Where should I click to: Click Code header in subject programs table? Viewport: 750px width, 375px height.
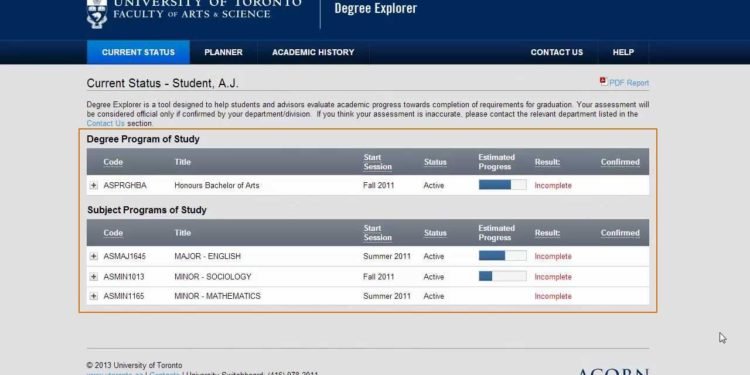[113, 233]
